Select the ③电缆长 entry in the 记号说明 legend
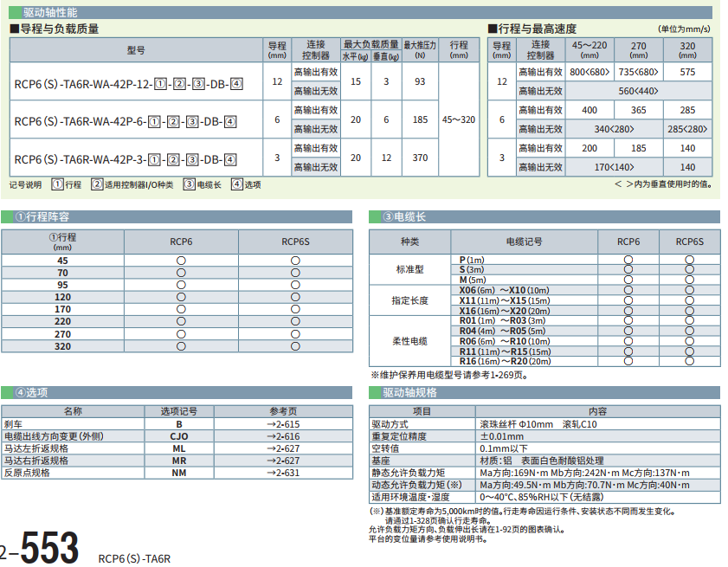The image size is (728, 567). [202, 185]
